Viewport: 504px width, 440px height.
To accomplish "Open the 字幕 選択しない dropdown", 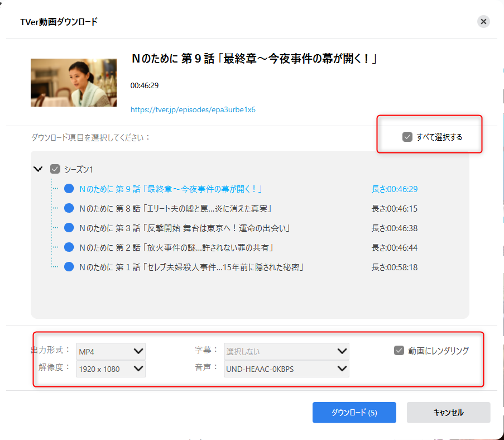I will [x=286, y=351].
